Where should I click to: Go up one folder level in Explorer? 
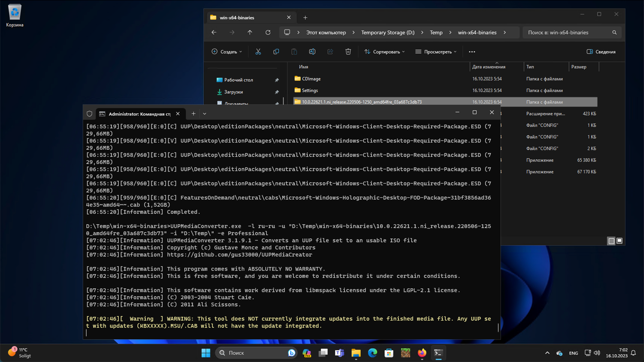pos(250,32)
